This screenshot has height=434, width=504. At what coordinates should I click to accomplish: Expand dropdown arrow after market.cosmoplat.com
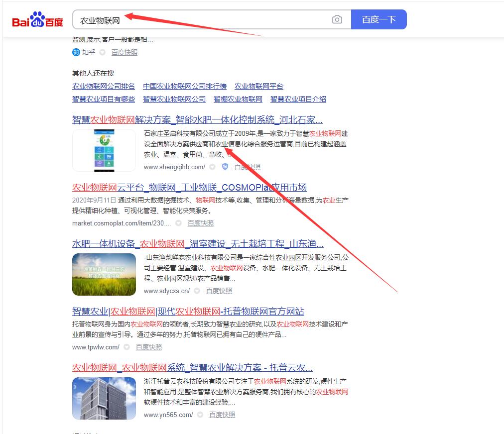[x=179, y=223]
